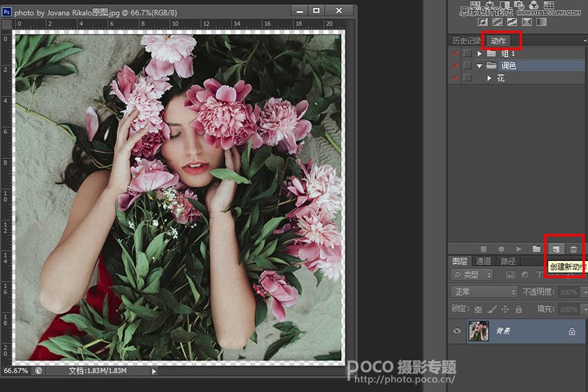Select the 花 action row

tap(517, 78)
